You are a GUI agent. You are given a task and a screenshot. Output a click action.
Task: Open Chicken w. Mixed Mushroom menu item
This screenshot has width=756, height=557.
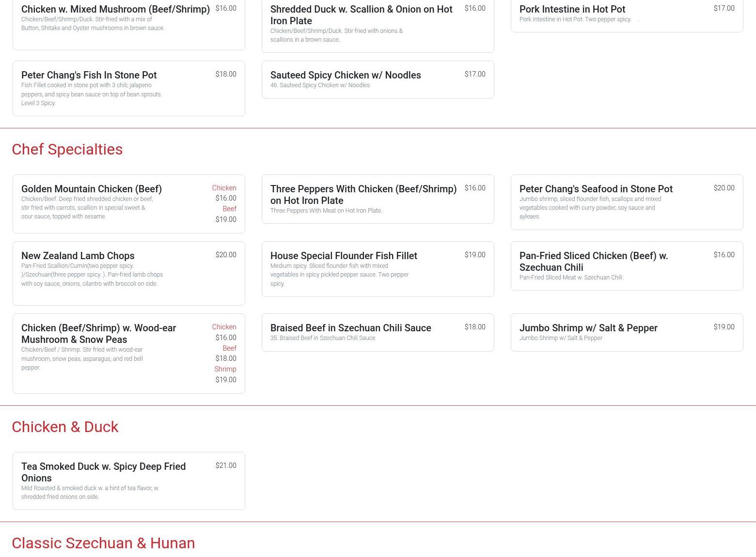115,9
